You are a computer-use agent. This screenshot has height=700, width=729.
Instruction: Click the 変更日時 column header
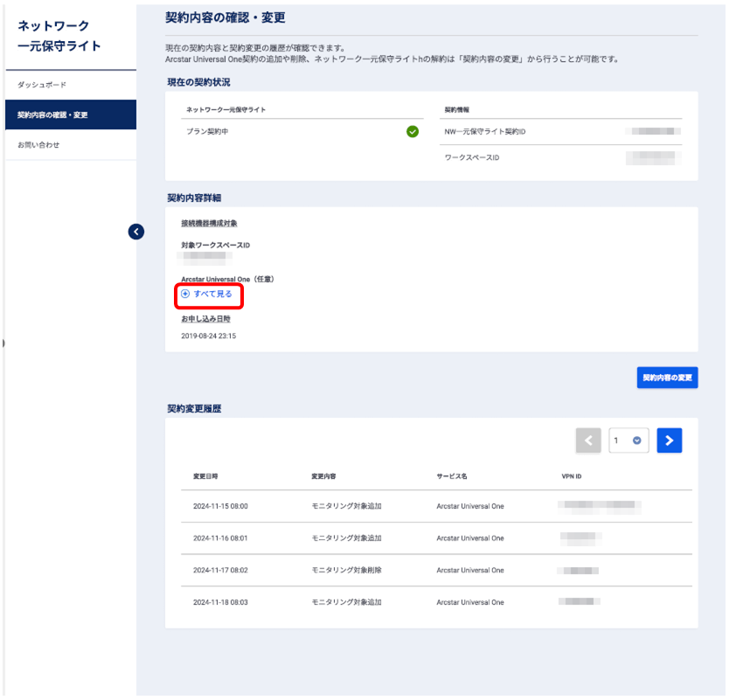point(205,476)
